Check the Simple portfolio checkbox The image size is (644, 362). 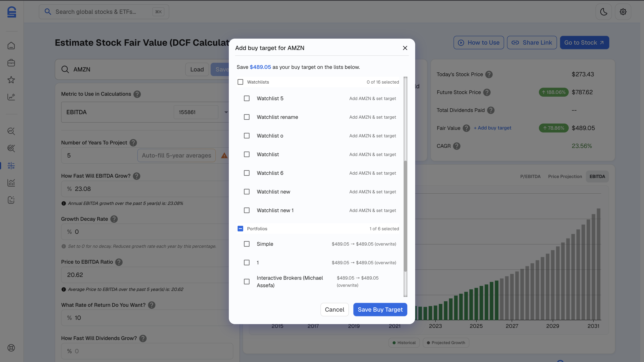click(247, 244)
